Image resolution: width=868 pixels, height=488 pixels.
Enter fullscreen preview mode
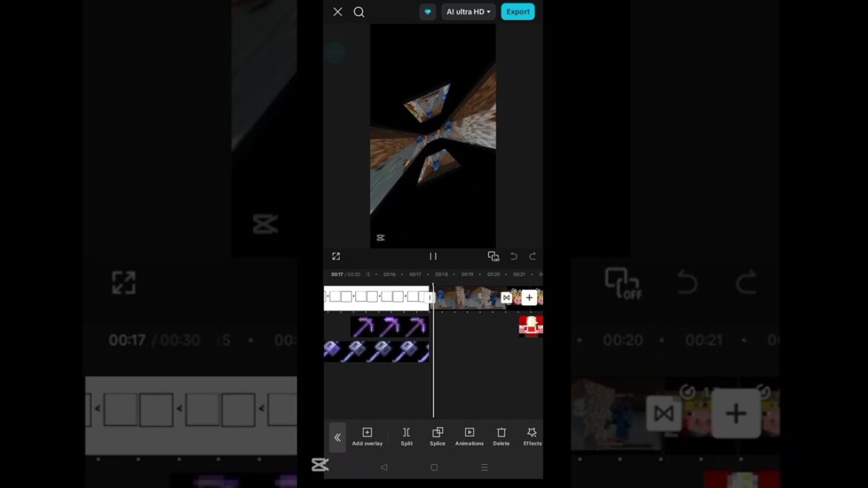(x=336, y=256)
